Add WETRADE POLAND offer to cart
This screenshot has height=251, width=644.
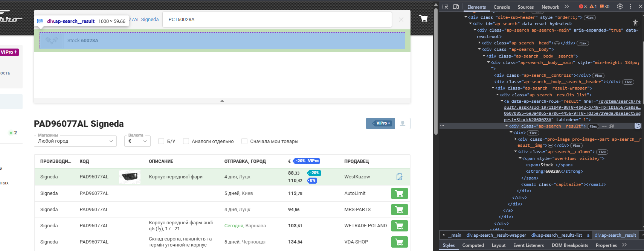400,226
